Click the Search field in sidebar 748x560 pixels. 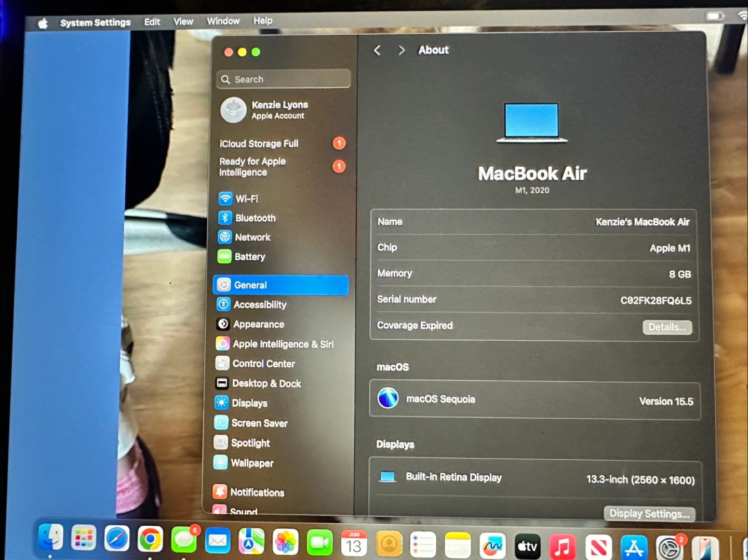[284, 79]
